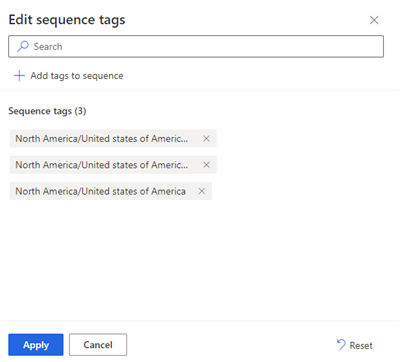Reset the sequence tags
The image size is (400, 362).
click(x=354, y=345)
